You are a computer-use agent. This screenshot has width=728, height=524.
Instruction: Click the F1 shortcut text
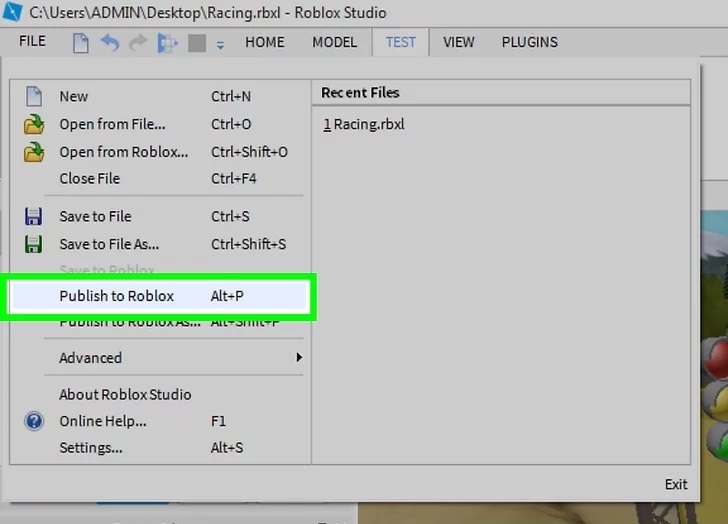point(218,421)
